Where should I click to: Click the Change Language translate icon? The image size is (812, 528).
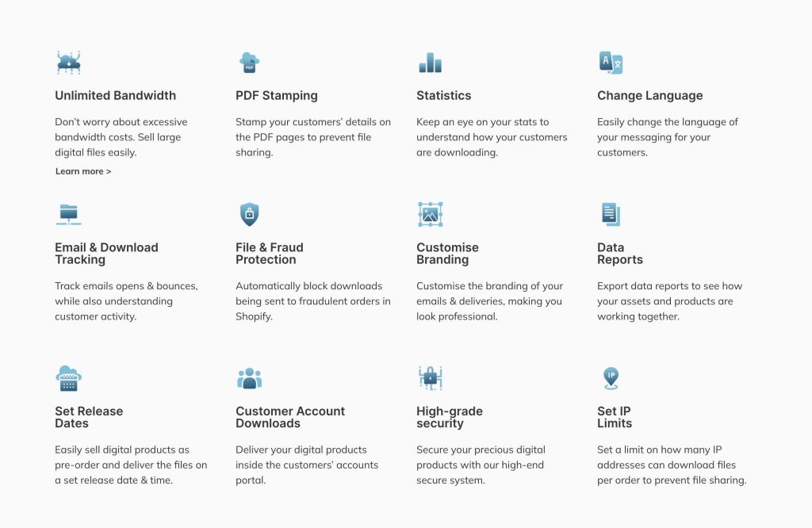point(611,63)
